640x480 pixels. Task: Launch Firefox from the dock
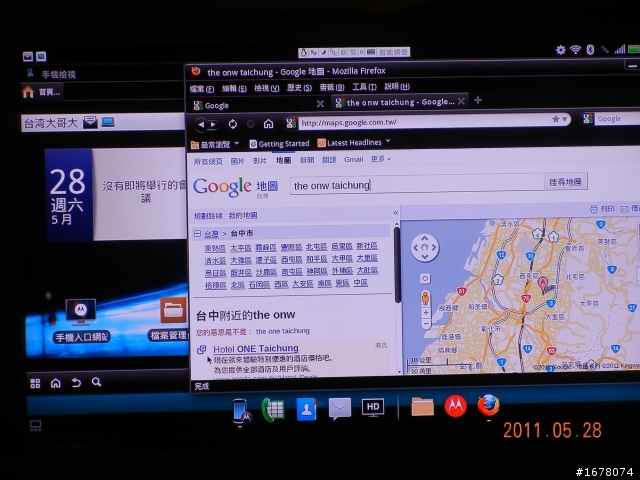[x=488, y=405]
